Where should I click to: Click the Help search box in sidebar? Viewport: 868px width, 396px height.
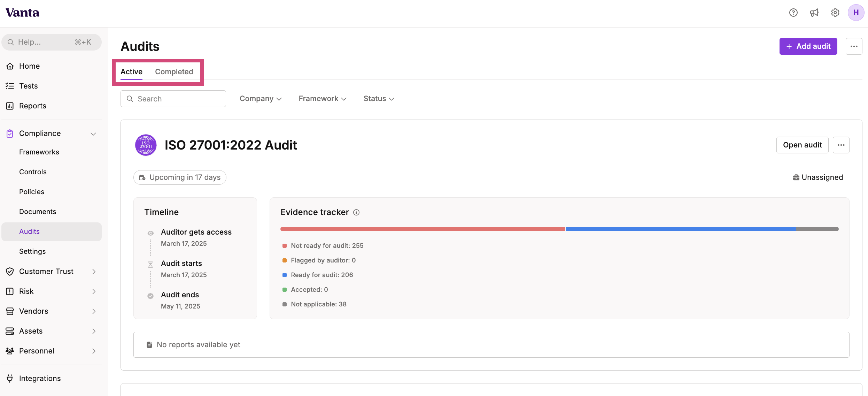click(x=52, y=42)
